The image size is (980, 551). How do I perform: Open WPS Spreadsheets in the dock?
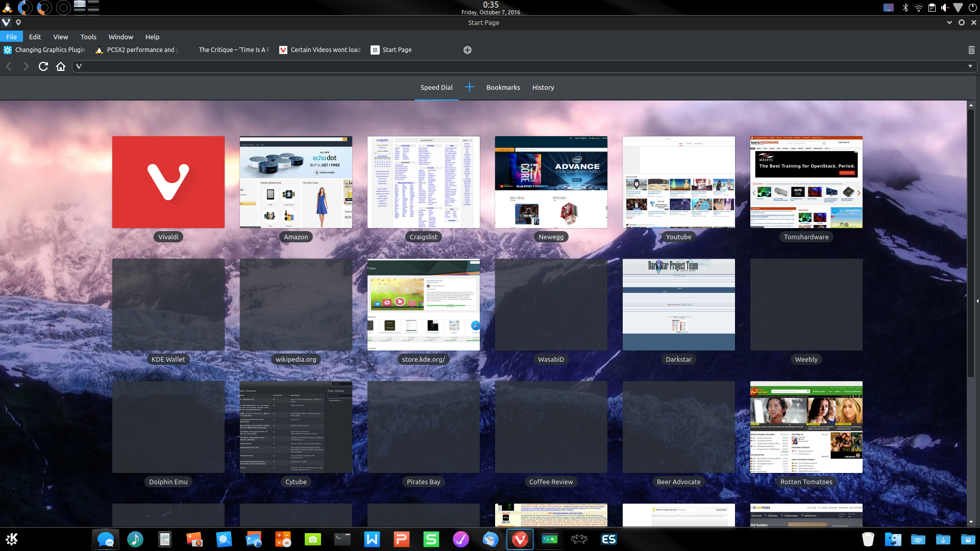pyautogui.click(x=431, y=539)
